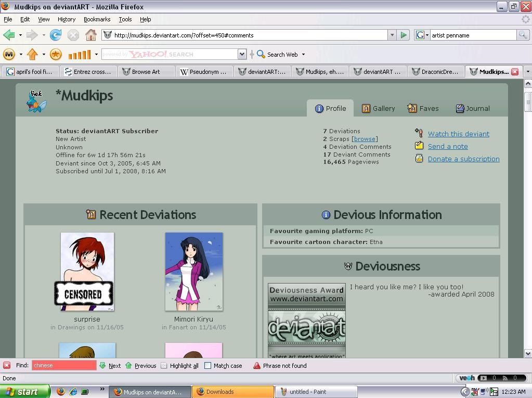This screenshot has height=398, width=532.
Task: Switch to the DraconicDre... tab
Action: pyautogui.click(x=436, y=72)
